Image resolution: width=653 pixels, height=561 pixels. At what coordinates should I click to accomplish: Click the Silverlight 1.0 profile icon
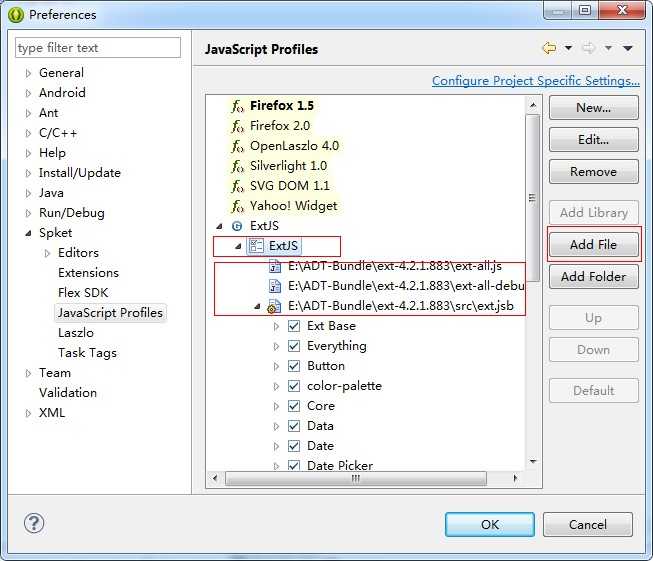click(237, 166)
